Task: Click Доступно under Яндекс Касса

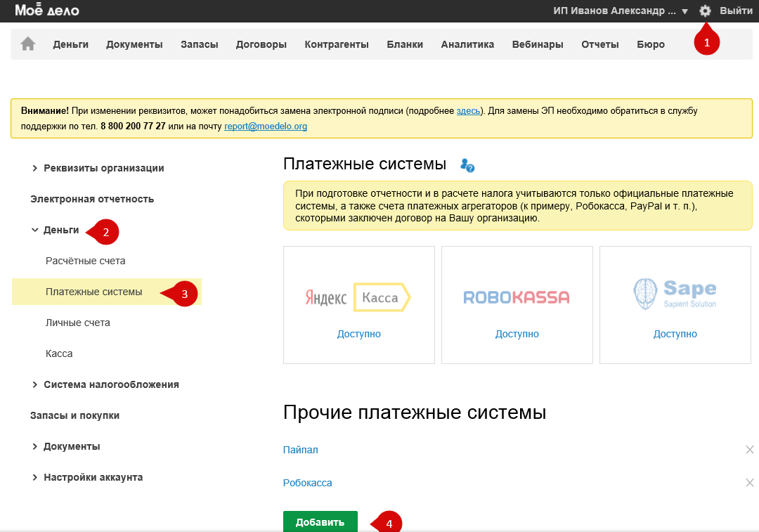Action: tap(359, 334)
